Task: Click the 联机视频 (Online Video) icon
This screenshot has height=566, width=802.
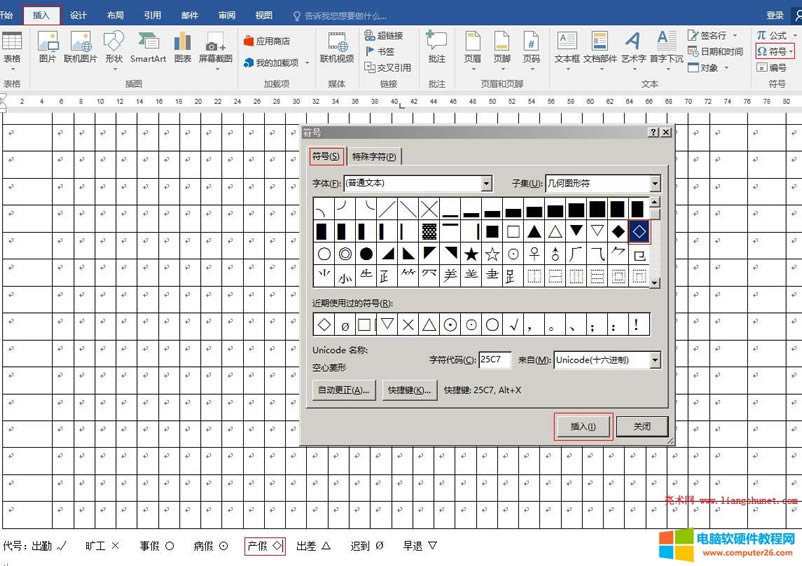Action: point(336,46)
